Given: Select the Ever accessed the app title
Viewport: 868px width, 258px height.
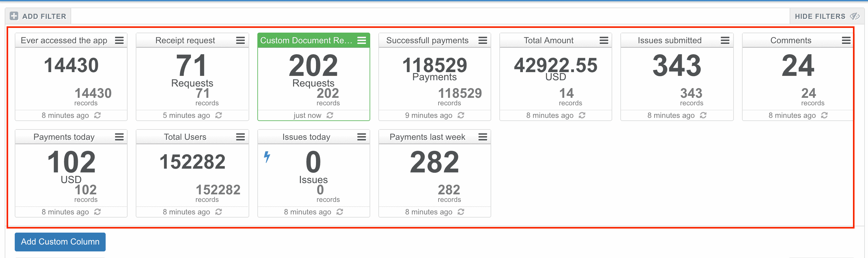Looking at the screenshot, I should [x=64, y=40].
